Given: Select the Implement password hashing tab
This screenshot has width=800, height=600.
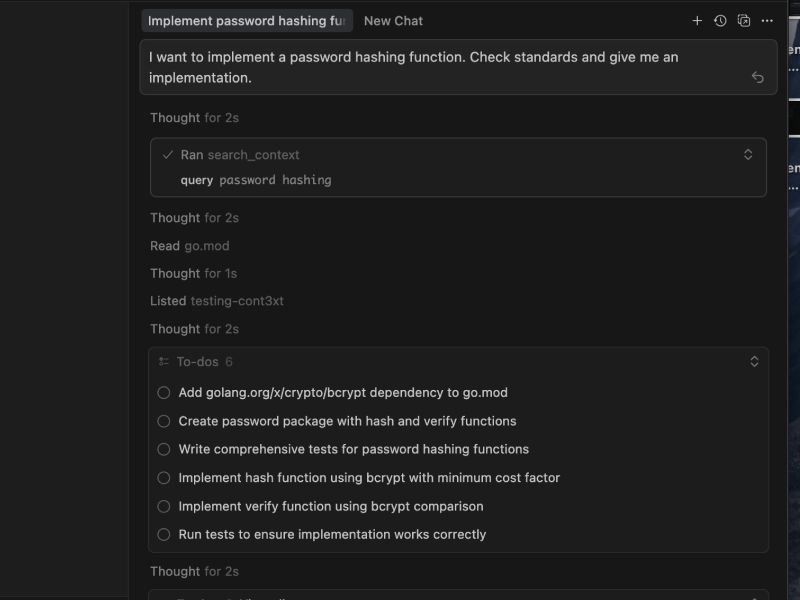Looking at the screenshot, I should pos(246,20).
